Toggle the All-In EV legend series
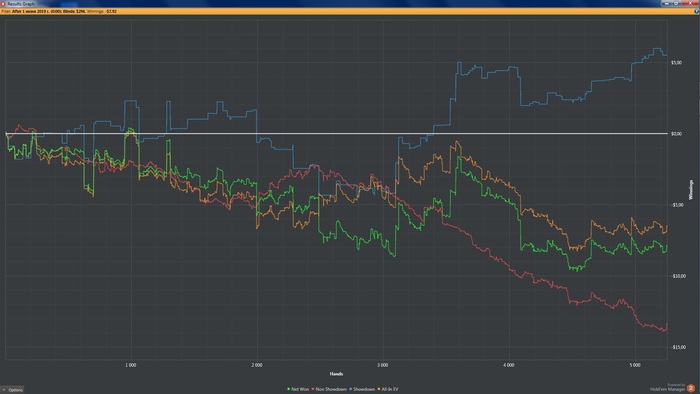The height and width of the screenshot is (394, 700). pos(388,390)
